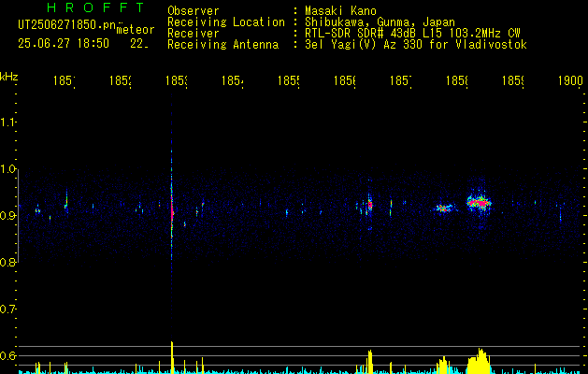The image size is (588, 374).
Task: Click the "Receiving Antenna" label
Action: click(x=222, y=45)
